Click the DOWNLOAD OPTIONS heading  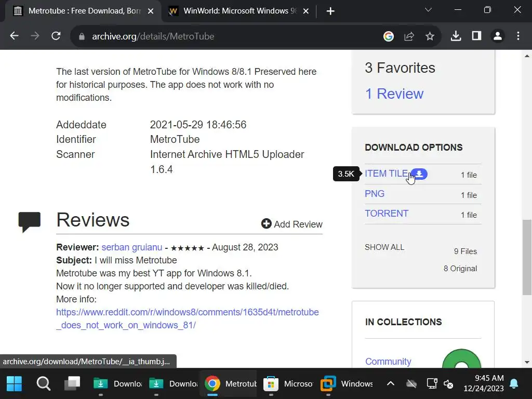click(414, 147)
